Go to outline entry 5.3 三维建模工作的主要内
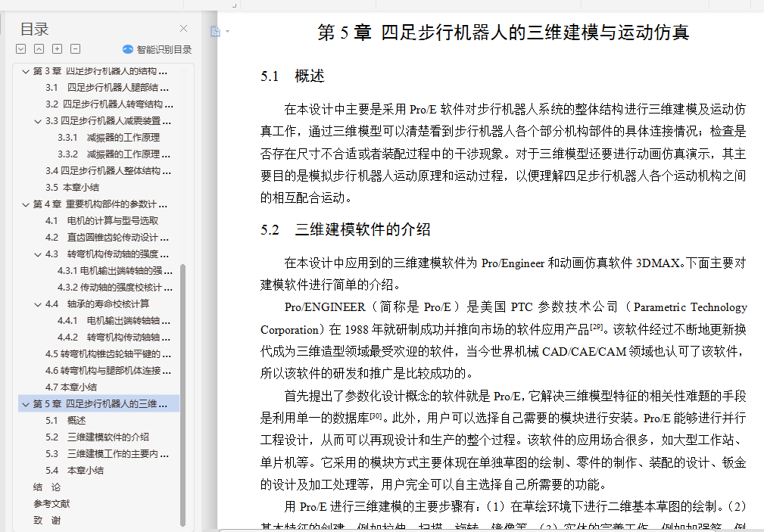764x532 pixels. [x=108, y=453]
